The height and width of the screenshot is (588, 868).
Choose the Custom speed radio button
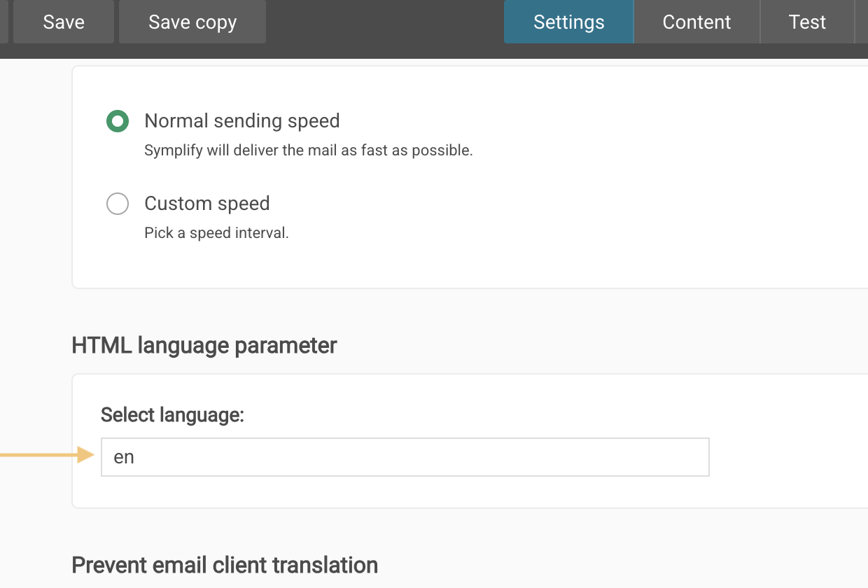tap(118, 204)
